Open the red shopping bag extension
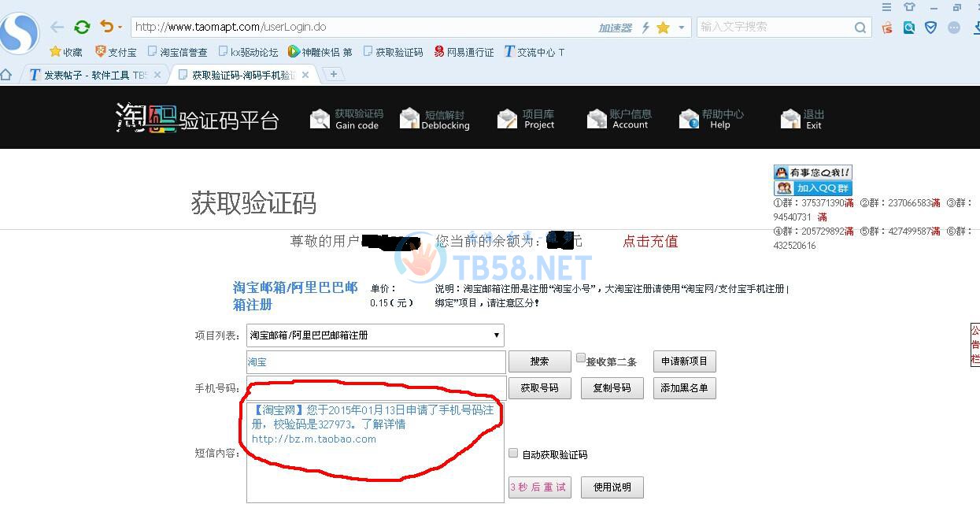 click(887, 28)
